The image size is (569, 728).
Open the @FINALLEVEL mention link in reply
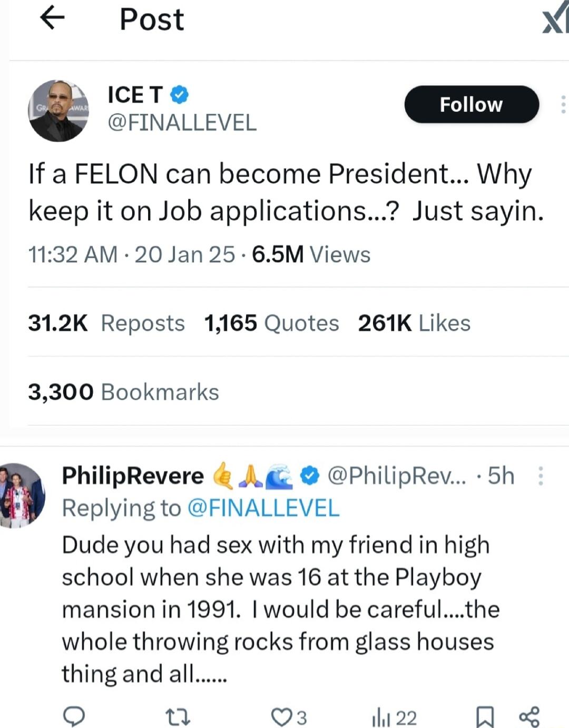(263, 508)
